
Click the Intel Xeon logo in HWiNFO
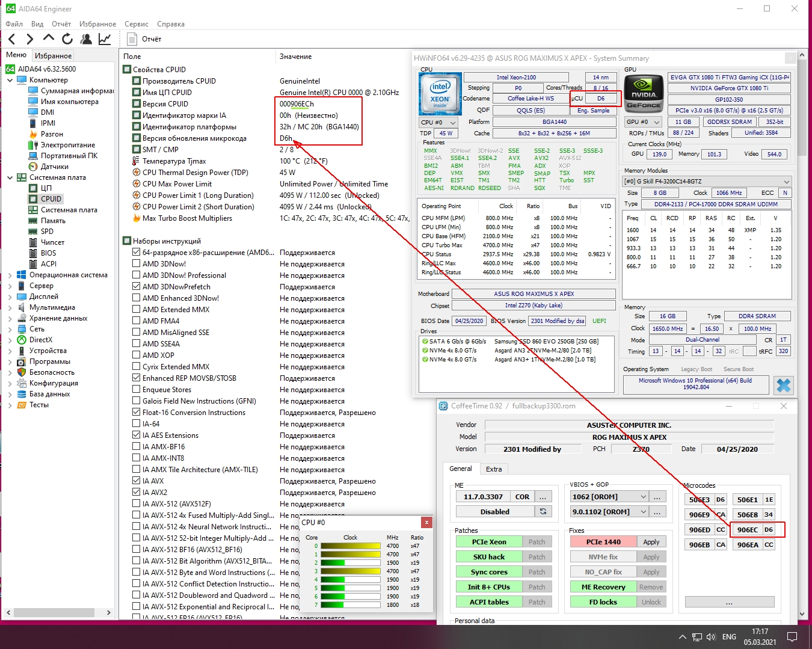pos(440,94)
